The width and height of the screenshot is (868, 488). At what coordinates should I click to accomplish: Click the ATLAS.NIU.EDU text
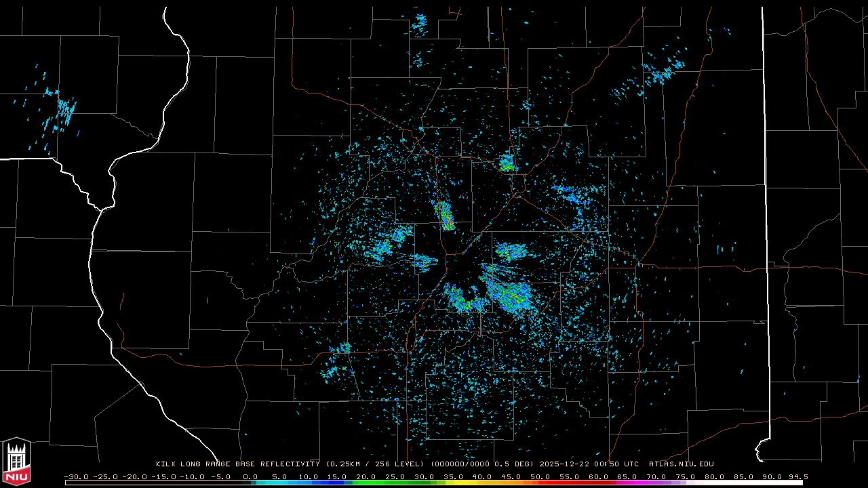[681, 464]
